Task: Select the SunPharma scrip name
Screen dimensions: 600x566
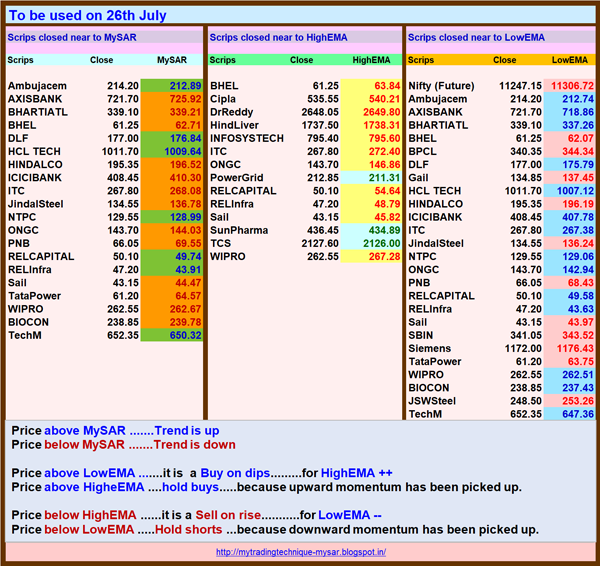Action: pyautogui.click(x=239, y=230)
